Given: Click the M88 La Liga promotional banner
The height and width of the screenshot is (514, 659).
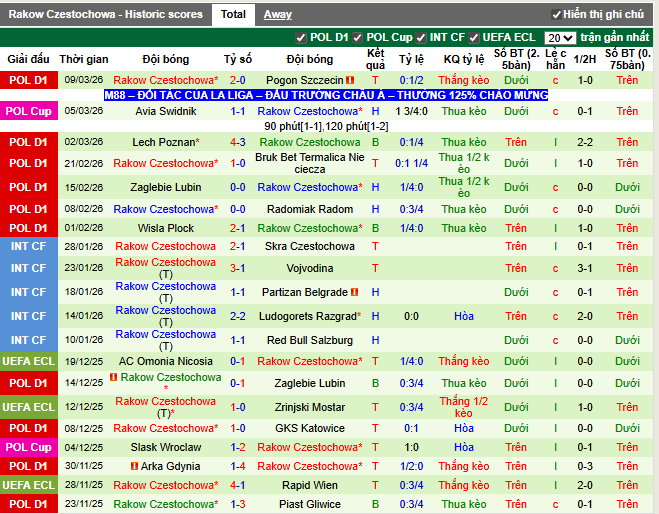Looking at the screenshot, I should pyautogui.click(x=326, y=95).
